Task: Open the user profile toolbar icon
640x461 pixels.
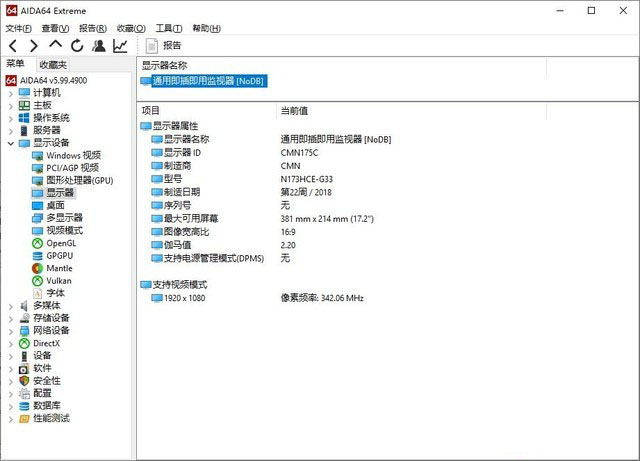Action: pos(99,46)
